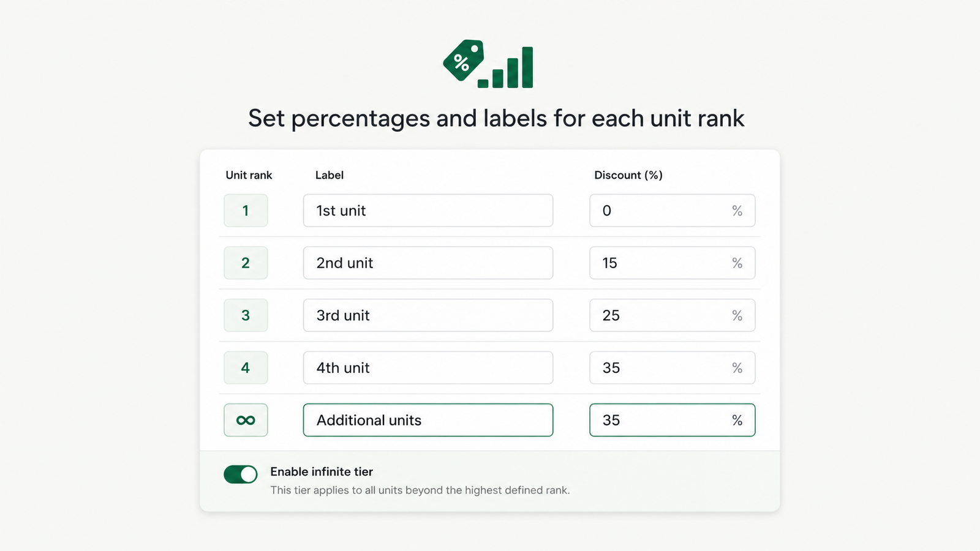The image size is (980, 551).
Task: Focus the 25 discount field
Action: click(x=673, y=315)
